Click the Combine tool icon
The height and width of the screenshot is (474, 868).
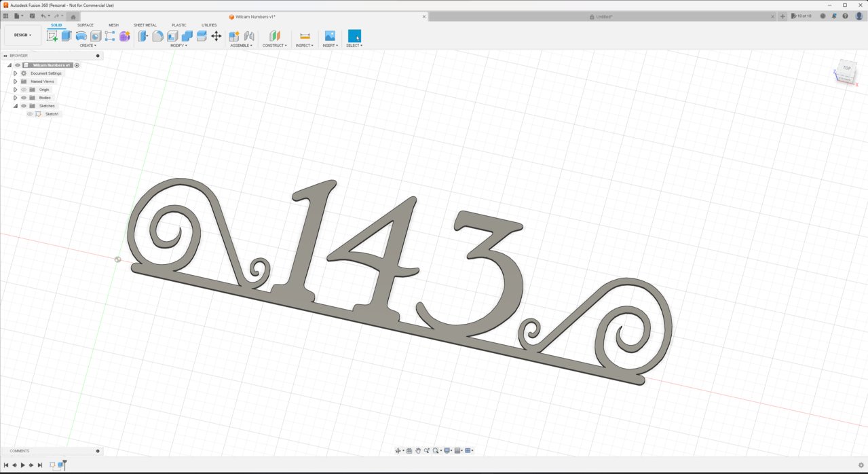point(187,36)
